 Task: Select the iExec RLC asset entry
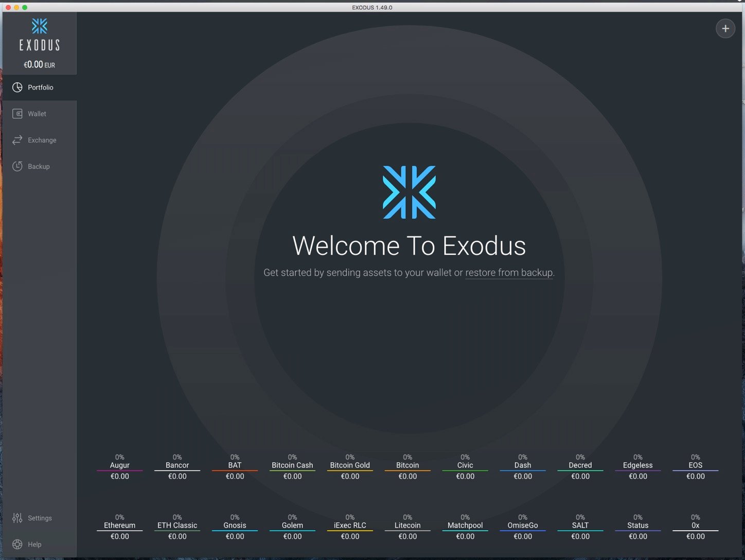click(350, 527)
